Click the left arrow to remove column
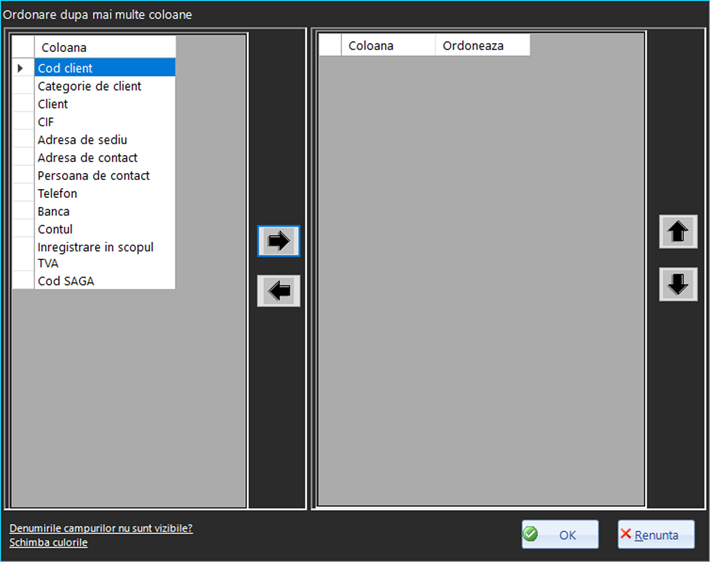Viewport: 710px width, 562px height. [x=278, y=291]
